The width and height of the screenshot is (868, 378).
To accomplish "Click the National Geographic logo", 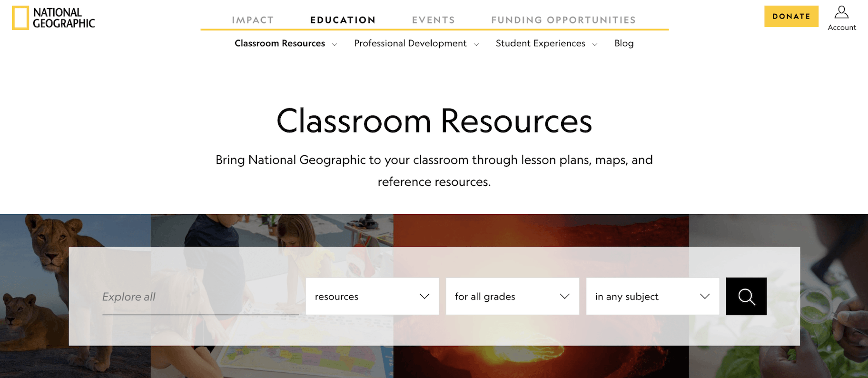I will [x=54, y=18].
